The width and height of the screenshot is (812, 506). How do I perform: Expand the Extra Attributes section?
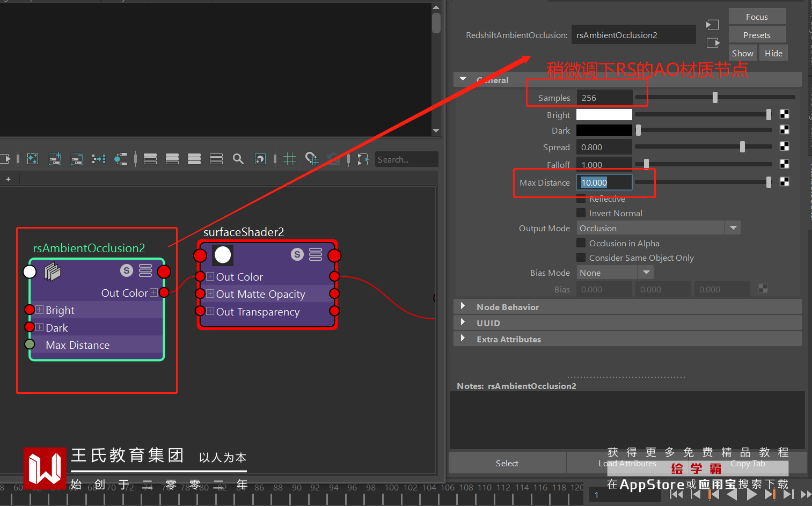tap(463, 339)
